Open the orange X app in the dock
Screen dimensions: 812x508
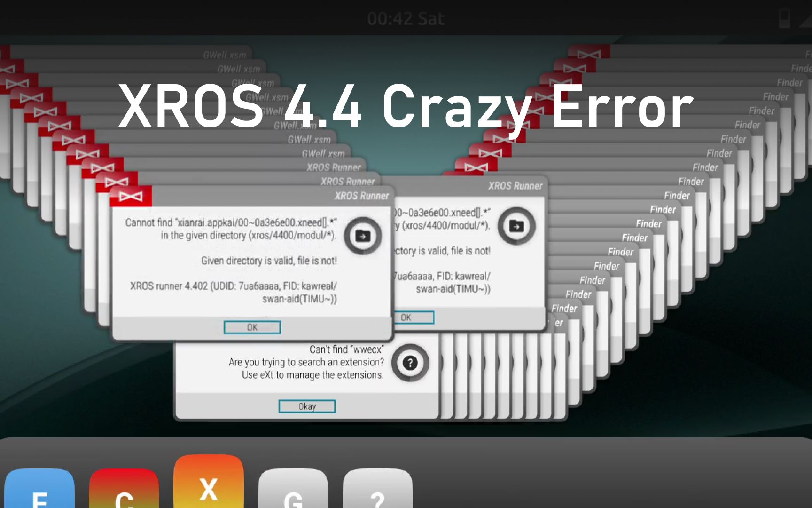coord(209,482)
